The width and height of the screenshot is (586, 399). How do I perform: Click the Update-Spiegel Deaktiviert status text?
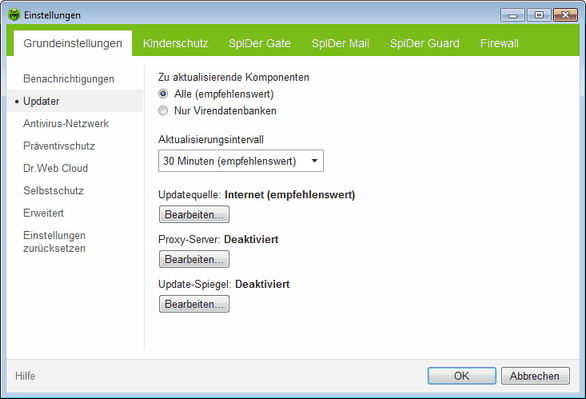point(262,284)
